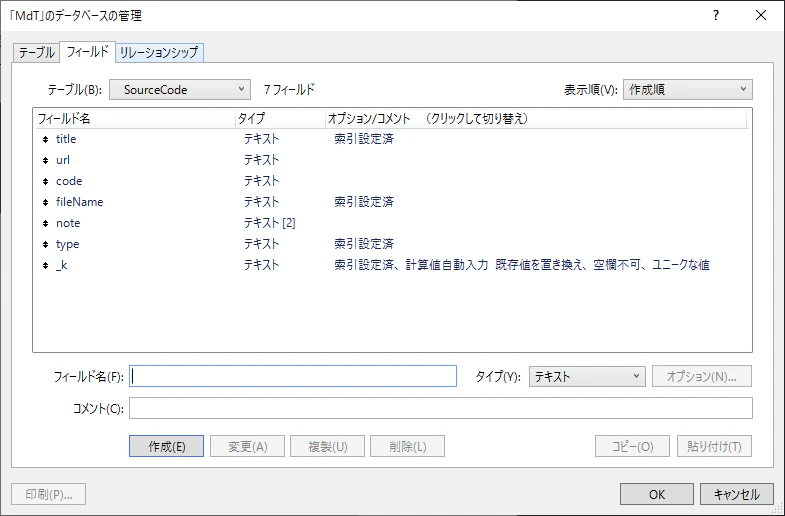Click the コピー(O) button

point(632,446)
